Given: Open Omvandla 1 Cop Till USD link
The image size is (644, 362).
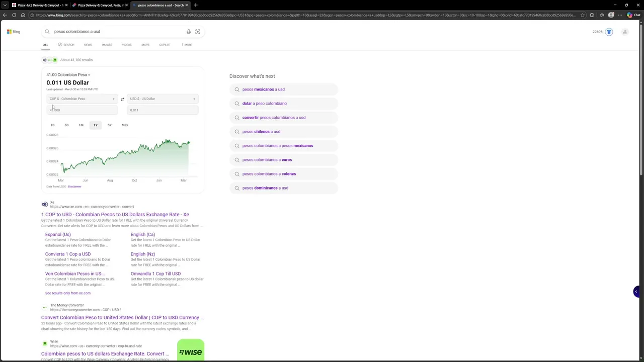Looking at the screenshot, I should [x=155, y=274].
